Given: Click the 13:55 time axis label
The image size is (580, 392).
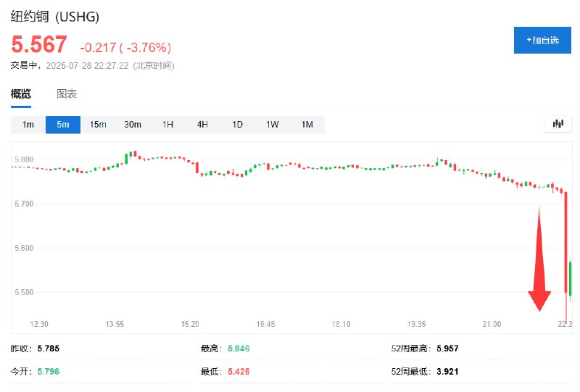Looking at the screenshot, I should click(x=115, y=324).
